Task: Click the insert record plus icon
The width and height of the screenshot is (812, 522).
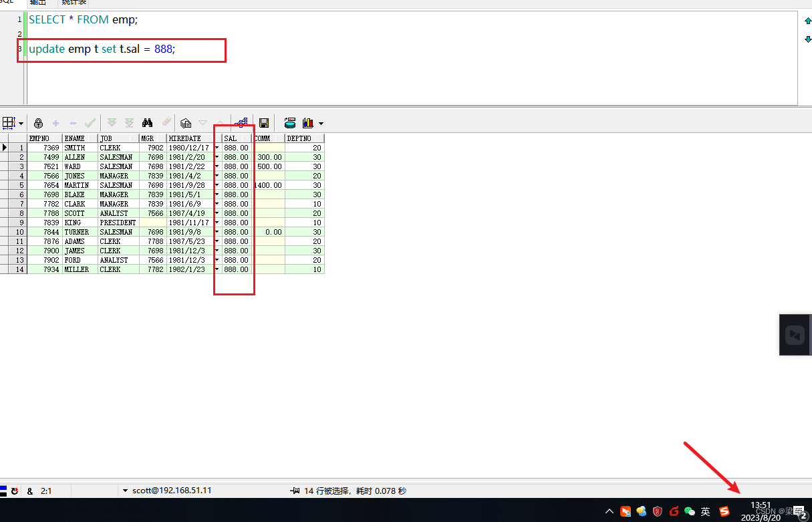Action: 55,123
